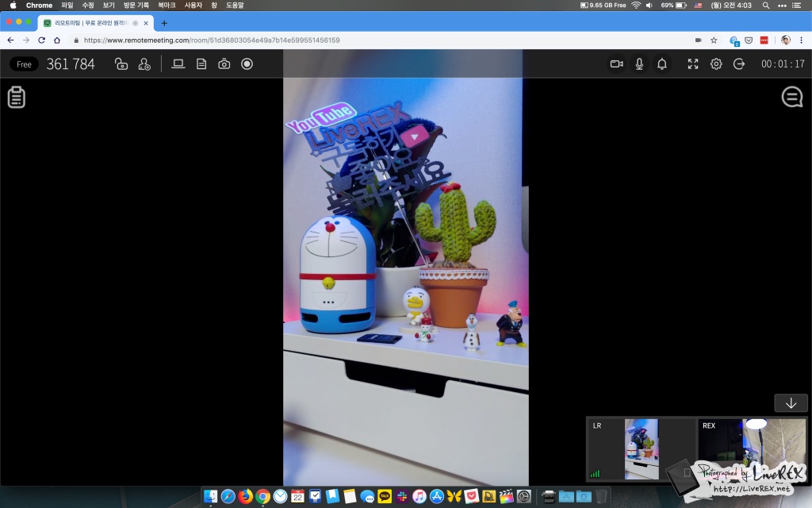
Task: Open the meeting minutes clipboard icon
Action: (x=17, y=97)
